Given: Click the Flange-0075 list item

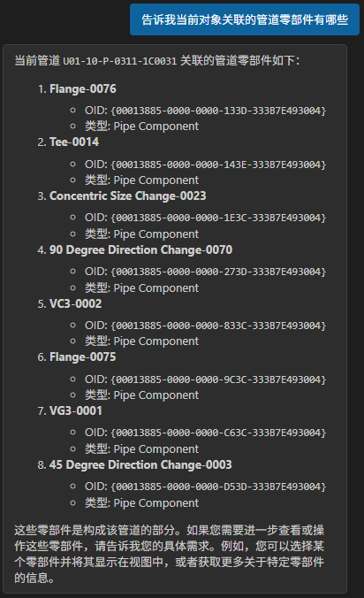Looking at the screenshot, I should click(x=83, y=357).
